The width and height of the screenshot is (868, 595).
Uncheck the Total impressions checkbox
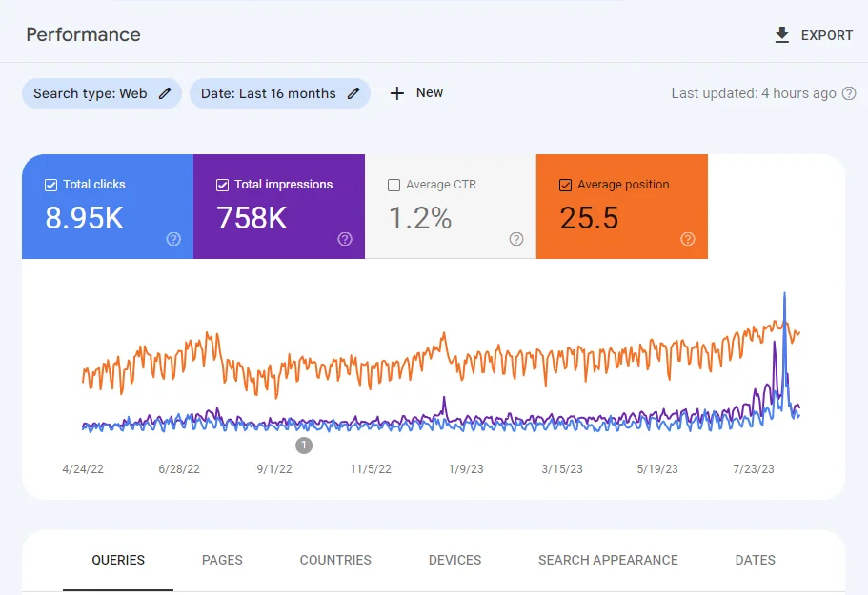coord(223,185)
